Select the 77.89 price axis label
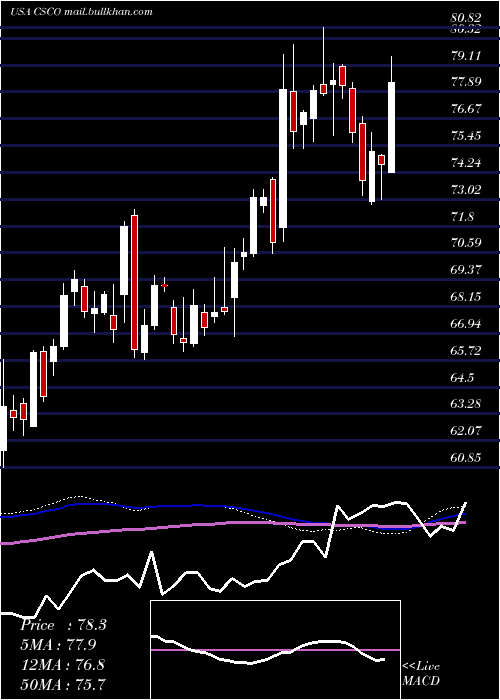The height and width of the screenshot is (700, 500). (x=466, y=82)
